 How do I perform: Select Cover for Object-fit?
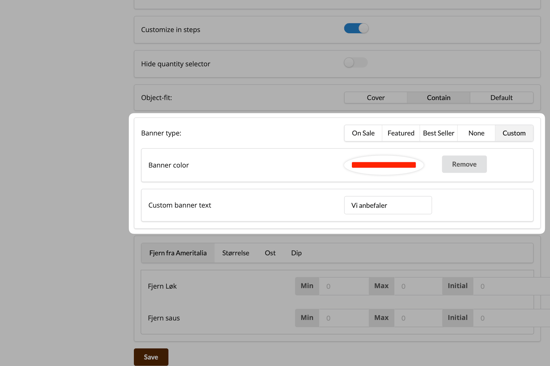(376, 98)
